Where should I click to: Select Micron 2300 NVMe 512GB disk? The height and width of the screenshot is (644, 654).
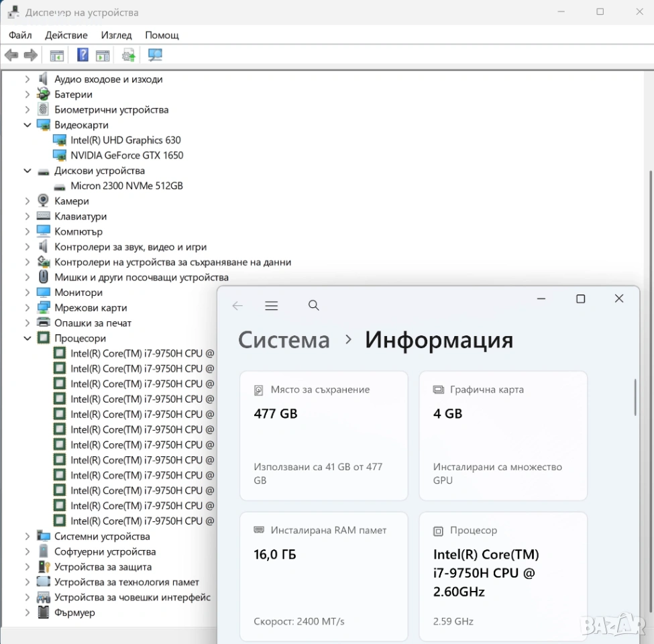pos(127,186)
